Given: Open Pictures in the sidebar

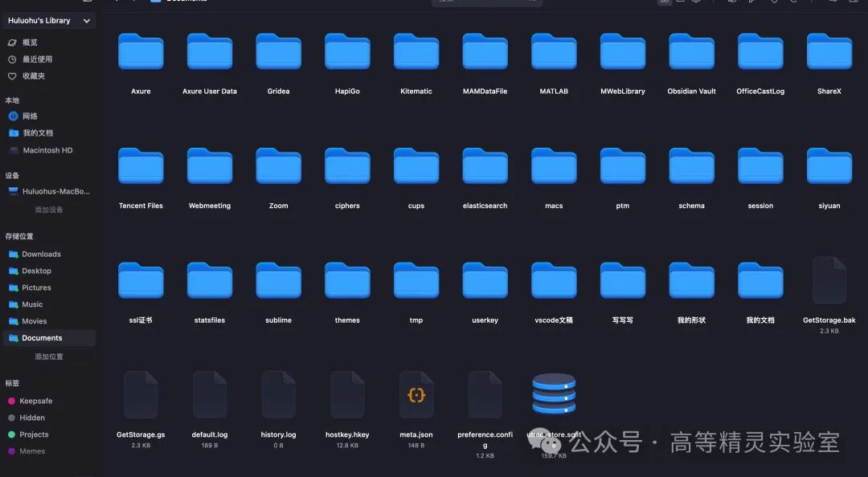Looking at the screenshot, I should point(30,287).
